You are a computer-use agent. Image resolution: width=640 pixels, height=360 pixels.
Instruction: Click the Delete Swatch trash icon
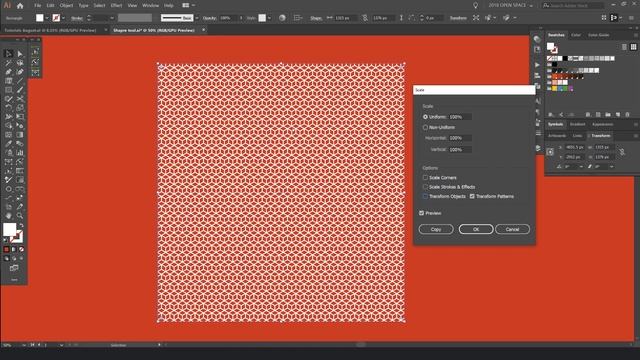628,115
